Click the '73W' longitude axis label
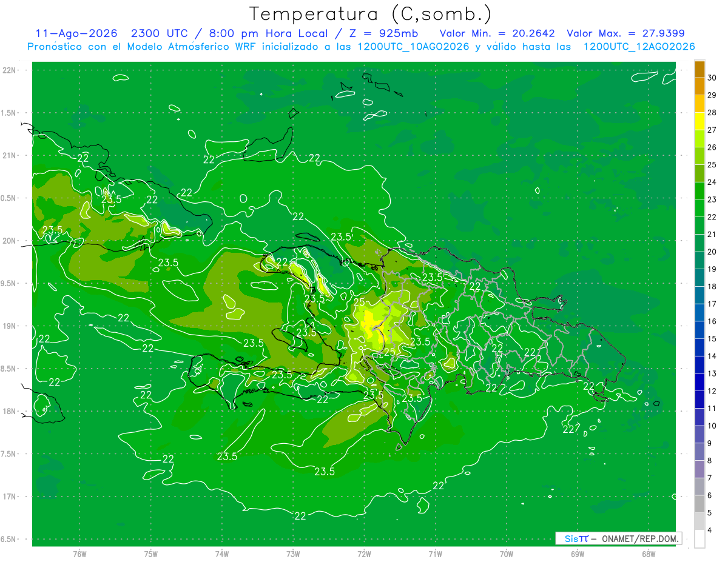728x562 pixels. 293,554
